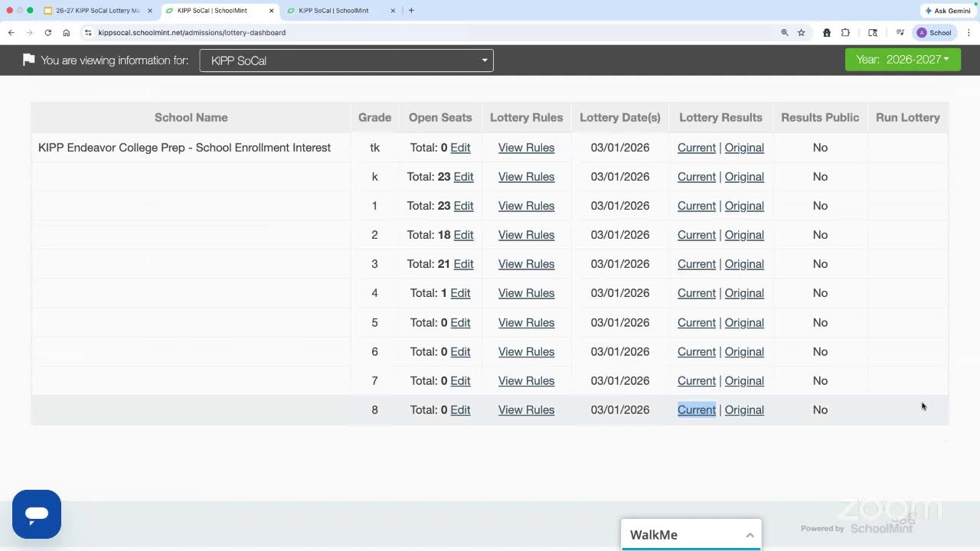Open the School profile menu
Viewport: 980px width, 551px height.
pyautogui.click(x=935, y=33)
